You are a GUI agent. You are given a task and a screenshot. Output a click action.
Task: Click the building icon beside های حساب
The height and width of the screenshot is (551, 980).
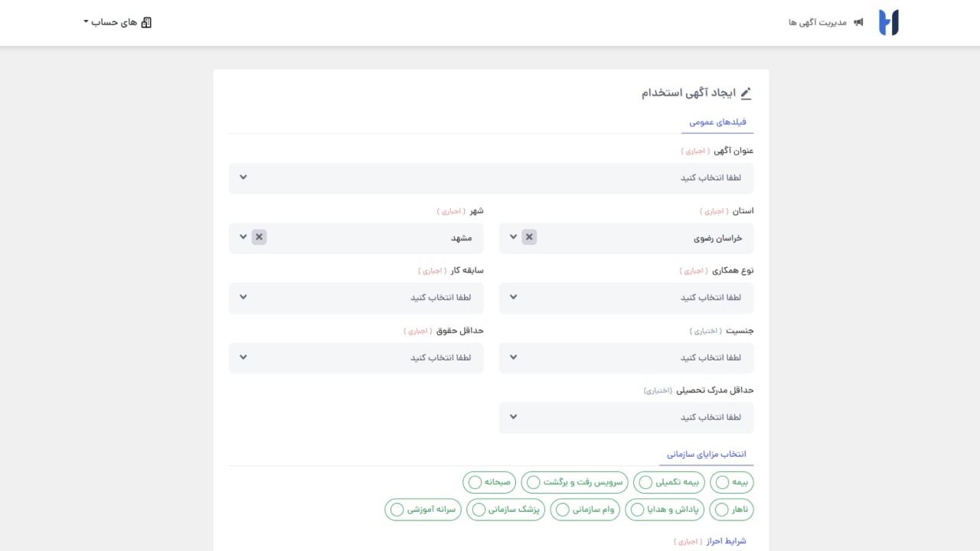pyautogui.click(x=146, y=22)
